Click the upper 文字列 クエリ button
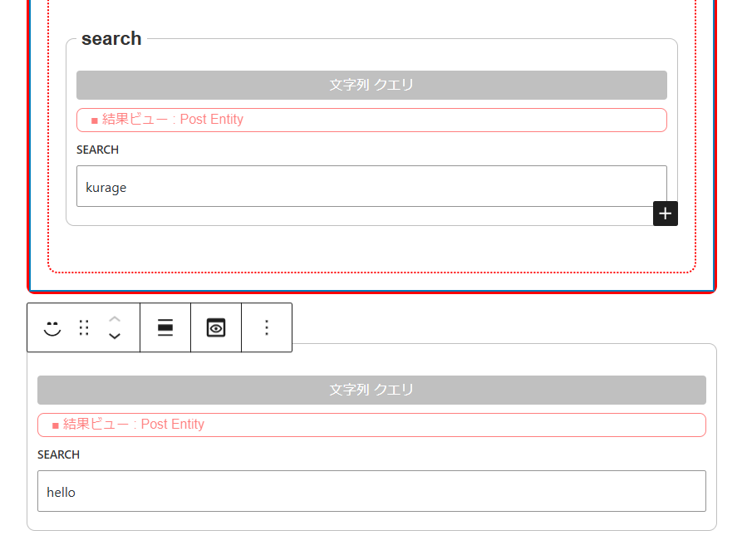This screenshot has width=742, height=560. 371,85
